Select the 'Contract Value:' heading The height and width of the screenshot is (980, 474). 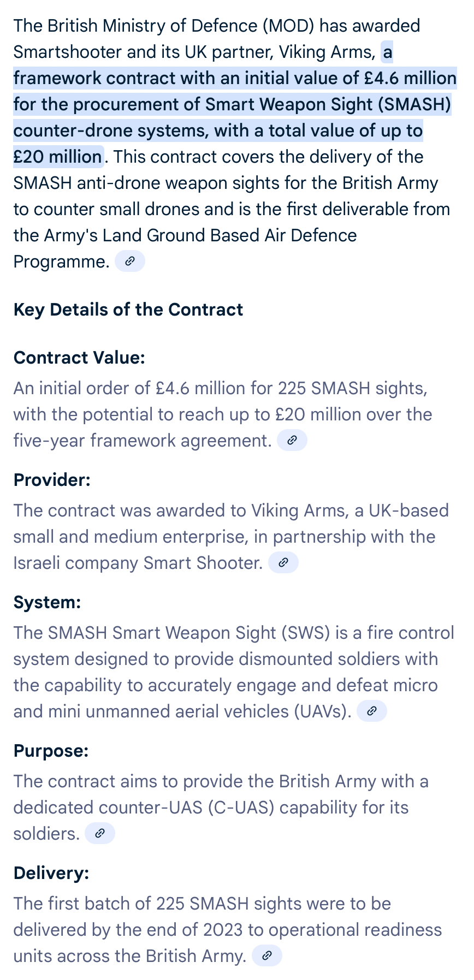pyautogui.click(x=79, y=358)
